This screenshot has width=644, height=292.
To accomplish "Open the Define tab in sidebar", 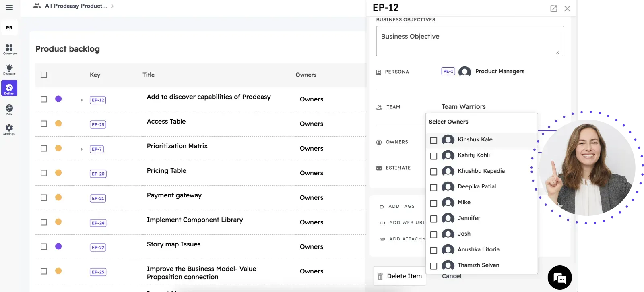I will coord(9,88).
